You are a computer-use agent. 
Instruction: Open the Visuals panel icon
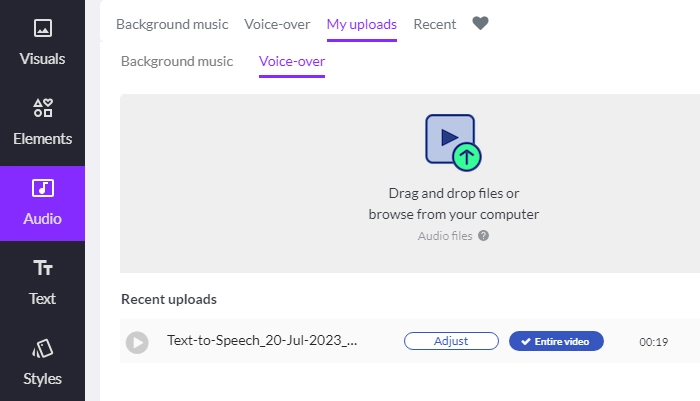[42, 28]
